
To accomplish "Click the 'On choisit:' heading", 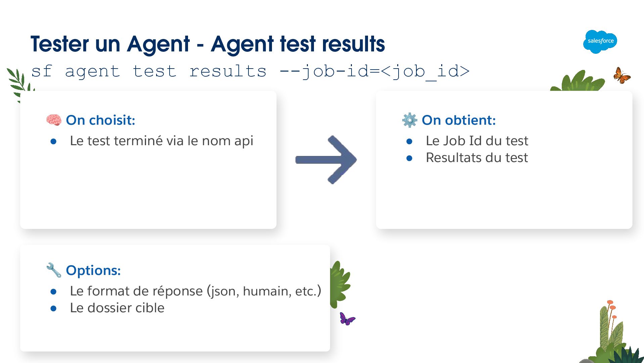I will tap(100, 120).
